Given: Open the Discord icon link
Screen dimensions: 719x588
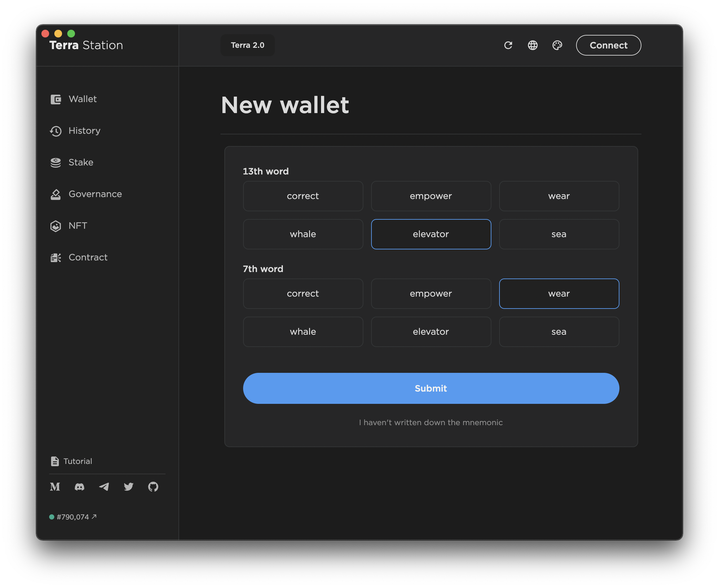Looking at the screenshot, I should pyautogui.click(x=79, y=487).
